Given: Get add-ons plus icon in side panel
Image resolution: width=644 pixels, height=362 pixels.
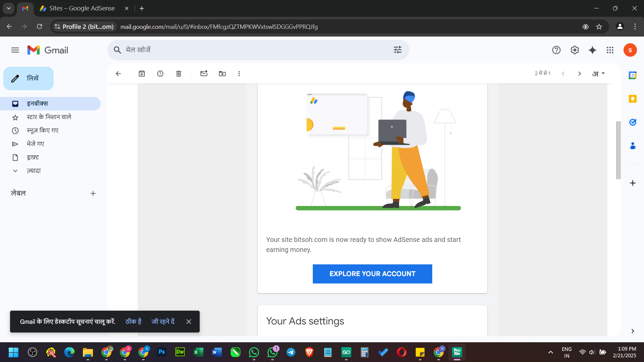Looking at the screenshot, I should pos(633,183).
